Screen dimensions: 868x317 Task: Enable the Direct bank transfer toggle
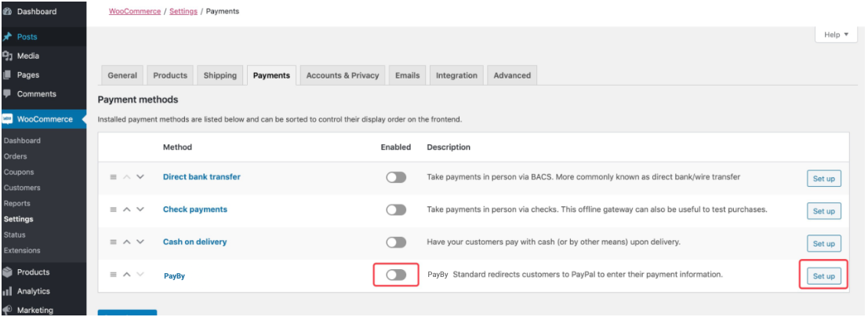tap(396, 177)
